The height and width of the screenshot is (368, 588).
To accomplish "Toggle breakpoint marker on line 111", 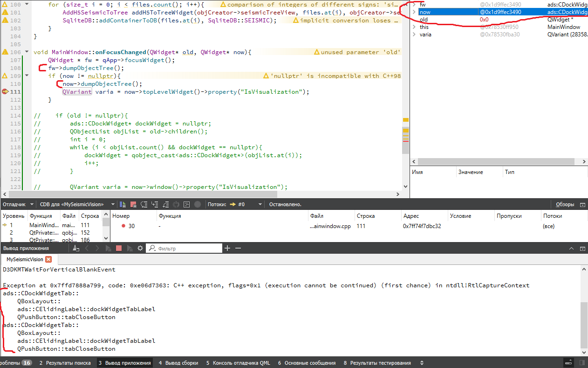I will click(x=5, y=92).
